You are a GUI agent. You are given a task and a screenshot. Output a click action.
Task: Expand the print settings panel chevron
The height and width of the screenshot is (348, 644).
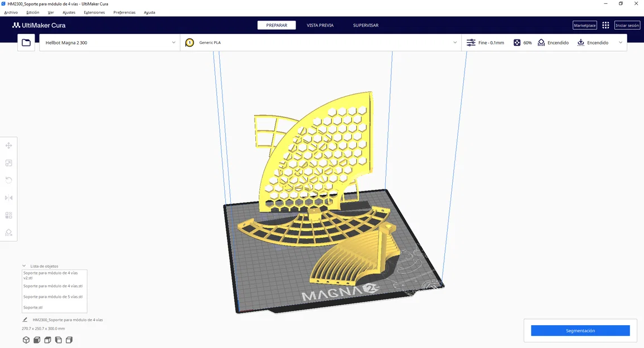coord(621,43)
